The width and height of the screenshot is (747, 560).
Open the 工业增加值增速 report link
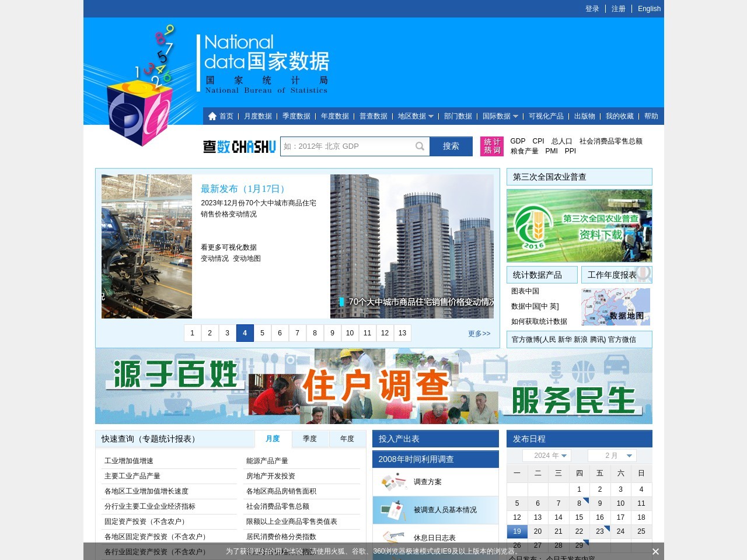click(129, 461)
